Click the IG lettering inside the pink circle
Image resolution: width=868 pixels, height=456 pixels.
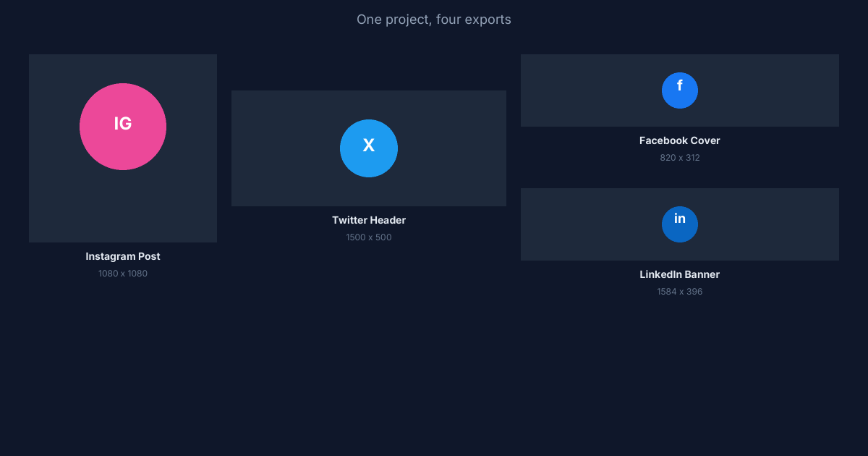point(123,125)
